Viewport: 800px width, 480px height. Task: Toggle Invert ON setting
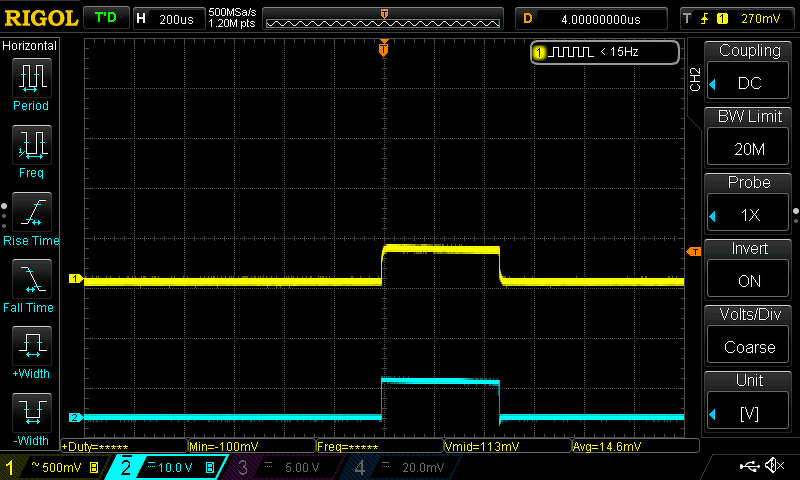(748, 278)
